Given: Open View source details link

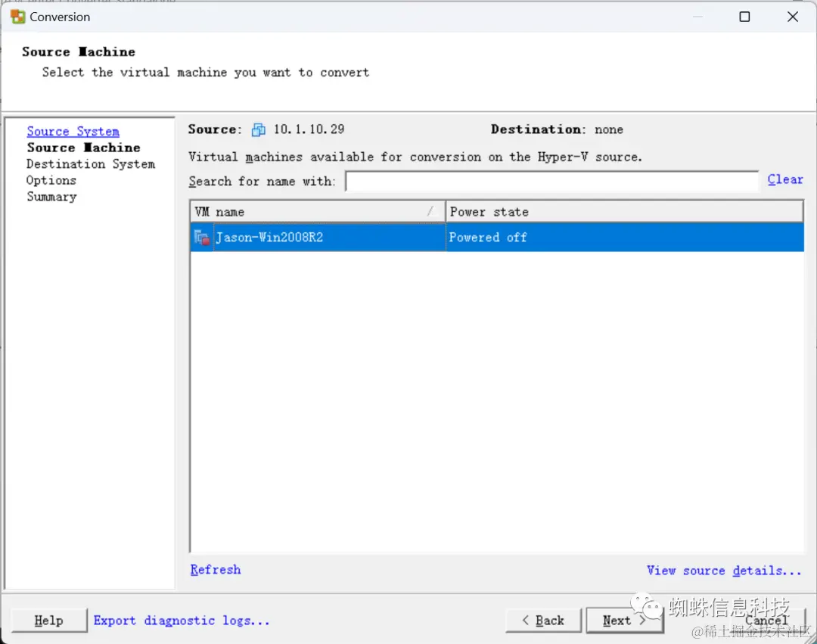Looking at the screenshot, I should coord(724,571).
